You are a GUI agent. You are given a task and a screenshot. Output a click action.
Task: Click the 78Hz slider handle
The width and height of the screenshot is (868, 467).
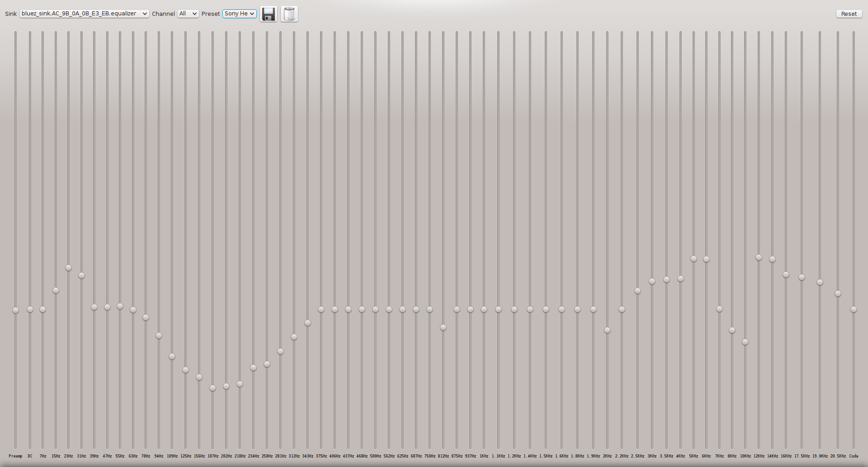click(x=146, y=317)
